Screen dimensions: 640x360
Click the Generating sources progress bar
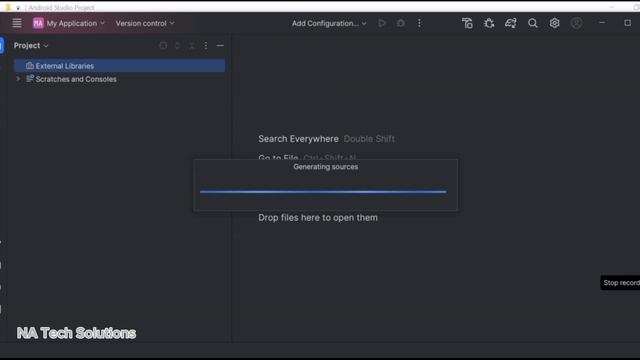(x=323, y=191)
